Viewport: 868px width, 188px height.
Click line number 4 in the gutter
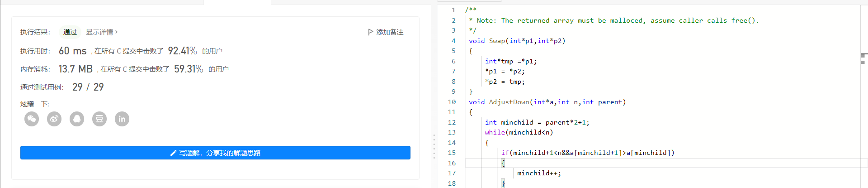click(453, 41)
